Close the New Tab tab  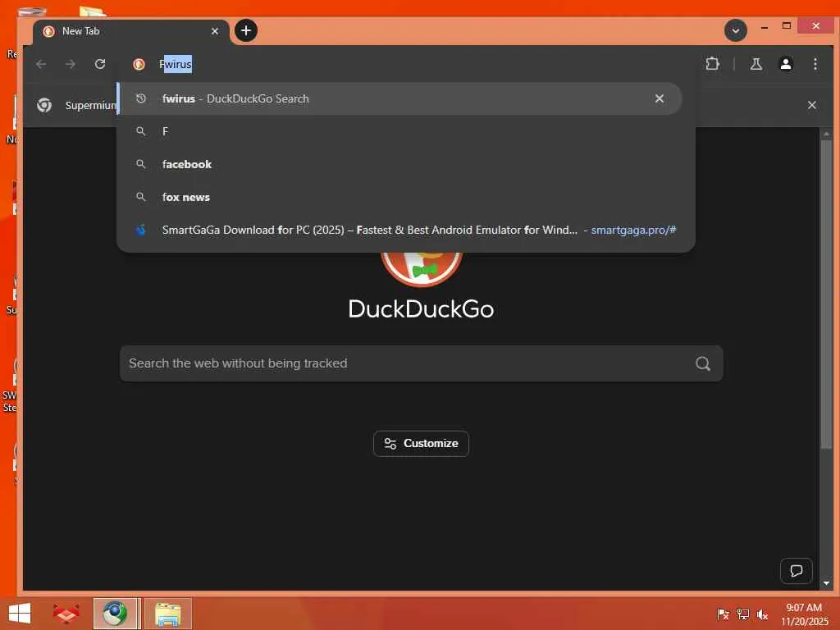[x=214, y=31]
